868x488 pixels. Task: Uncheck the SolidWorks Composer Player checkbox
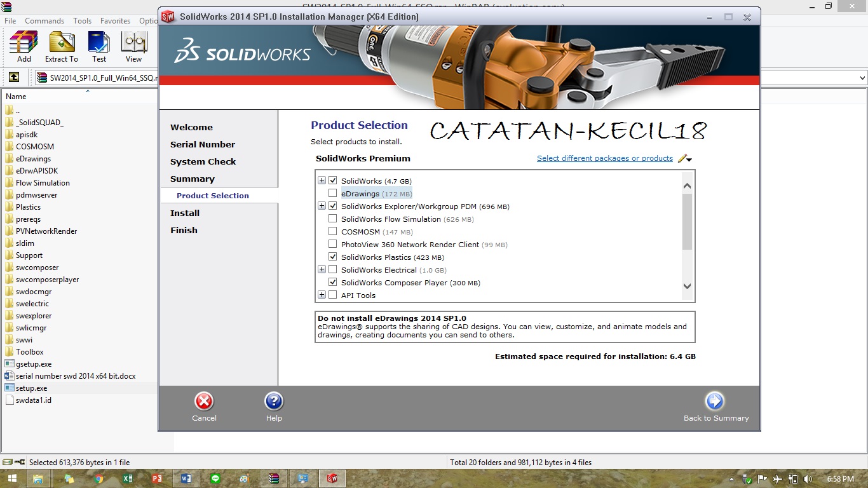point(332,282)
